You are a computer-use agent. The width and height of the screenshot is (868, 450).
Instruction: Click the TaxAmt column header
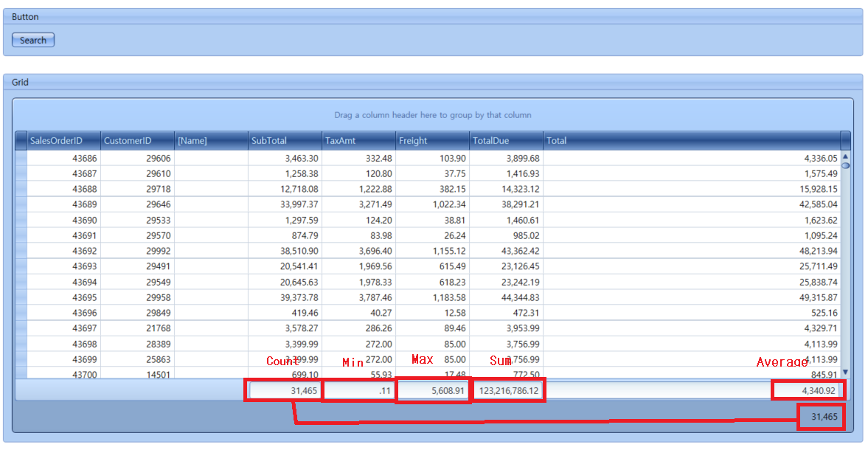pyautogui.click(x=358, y=140)
